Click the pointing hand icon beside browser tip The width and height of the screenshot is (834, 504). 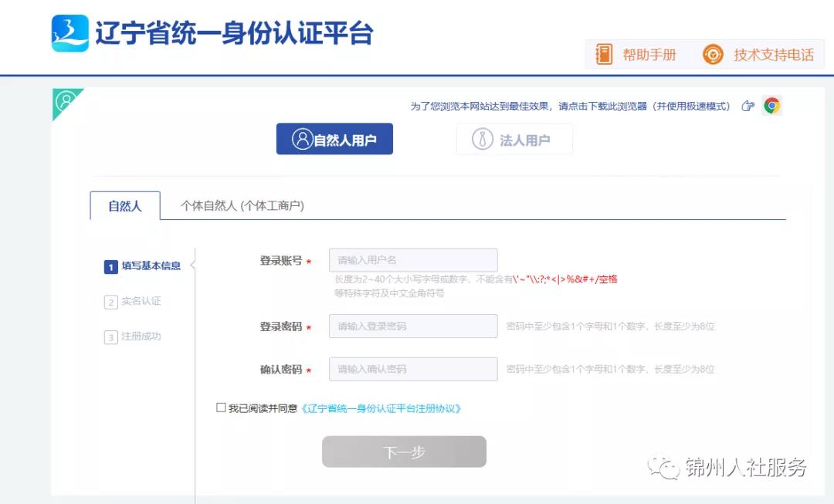748,106
